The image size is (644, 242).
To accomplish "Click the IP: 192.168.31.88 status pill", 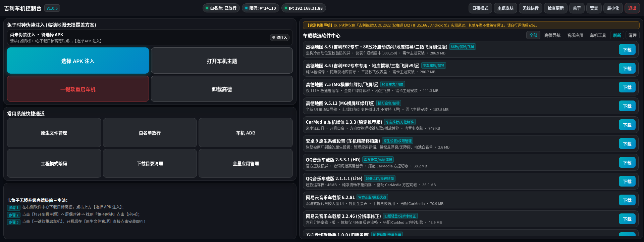I will (304, 8).
